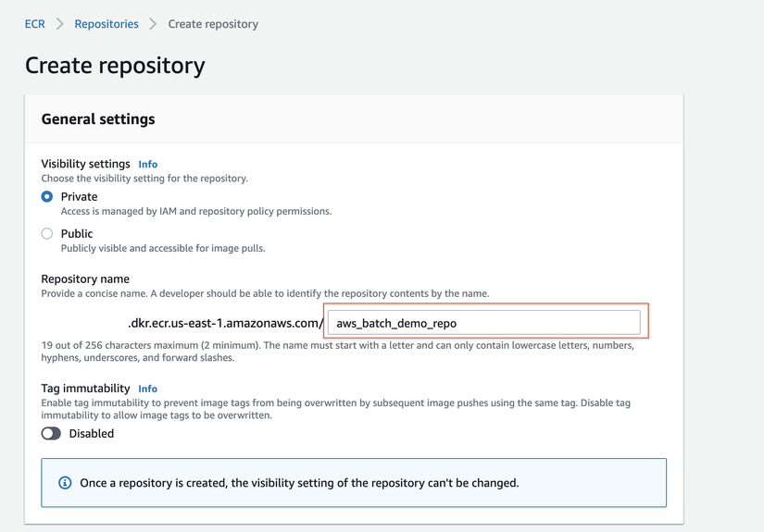Viewport: 764px width, 532px height.
Task: Click the dkr.ecr.us-east-1.amazonaws.com registry prefix
Action: 226,323
